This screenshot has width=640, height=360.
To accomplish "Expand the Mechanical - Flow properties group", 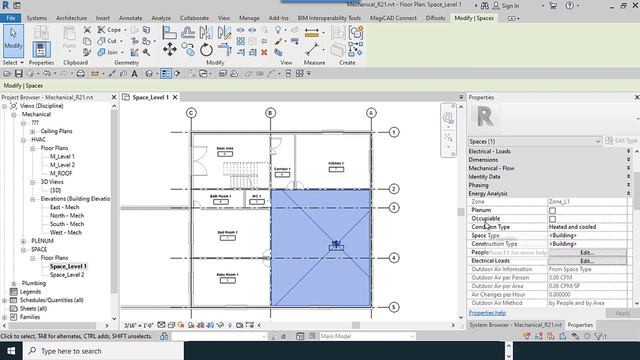I will [628, 168].
